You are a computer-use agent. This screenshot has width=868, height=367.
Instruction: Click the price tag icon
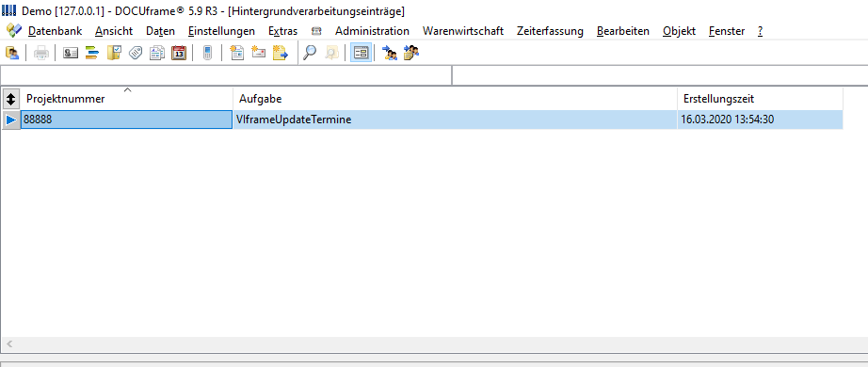pyautogui.click(x=136, y=53)
